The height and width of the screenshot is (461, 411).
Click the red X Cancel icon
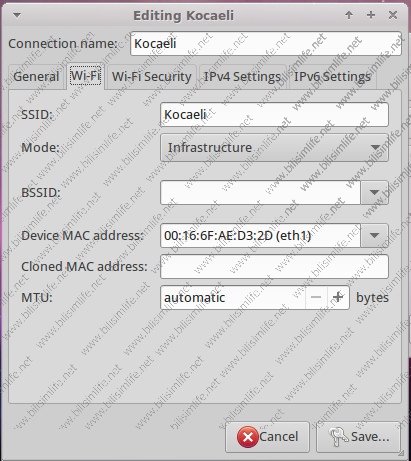(x=247, y=437)
